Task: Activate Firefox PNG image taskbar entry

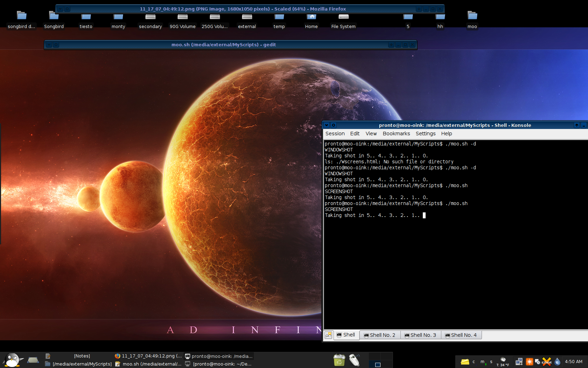Action: click(x=148, y=356)
